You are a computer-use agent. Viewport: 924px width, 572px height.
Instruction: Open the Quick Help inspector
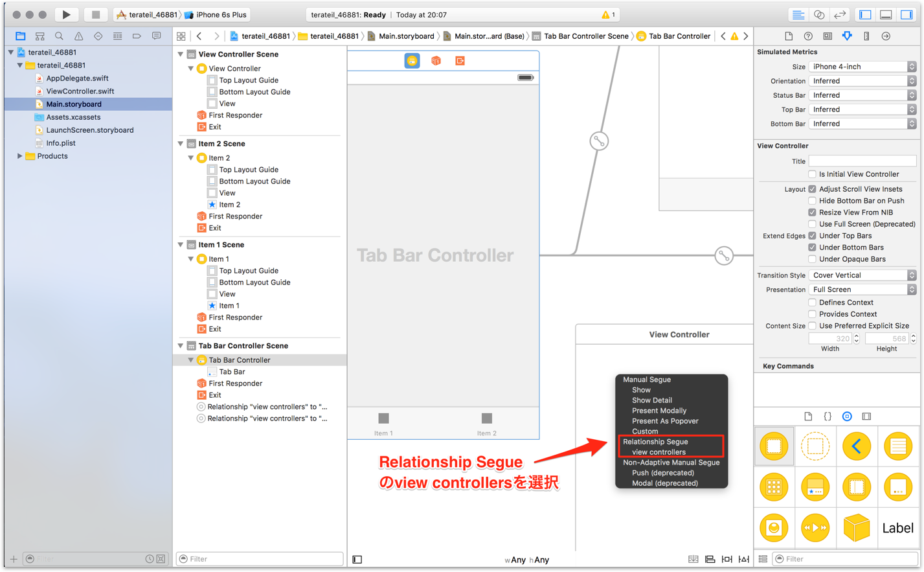pyautogui.click(x=808, y=36)
